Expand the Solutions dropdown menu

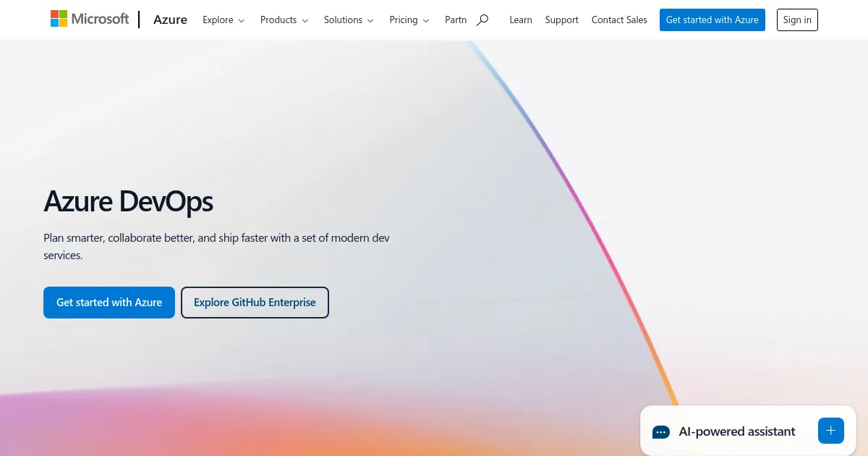(349, 20)
